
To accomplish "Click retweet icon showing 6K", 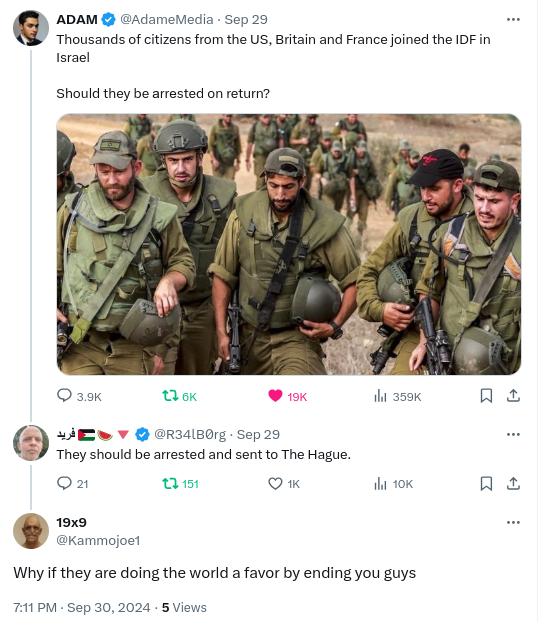I will [170, 395].
